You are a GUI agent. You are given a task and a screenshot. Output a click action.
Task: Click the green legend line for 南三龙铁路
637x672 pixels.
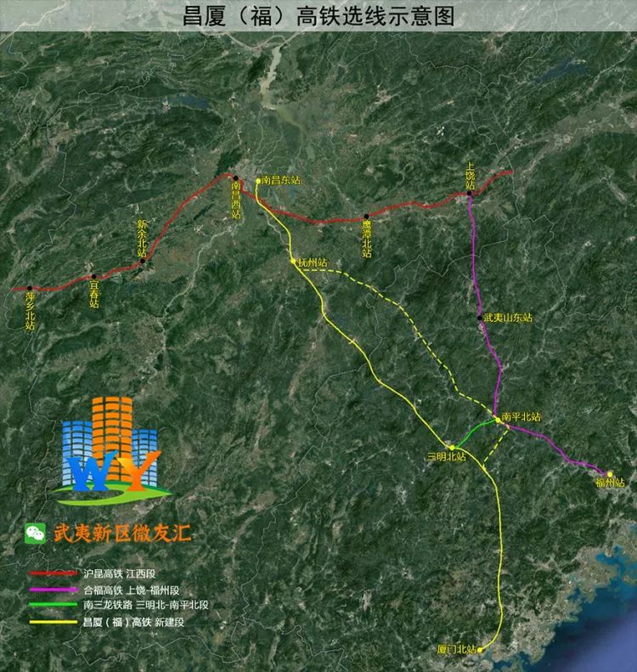point(54,605)
